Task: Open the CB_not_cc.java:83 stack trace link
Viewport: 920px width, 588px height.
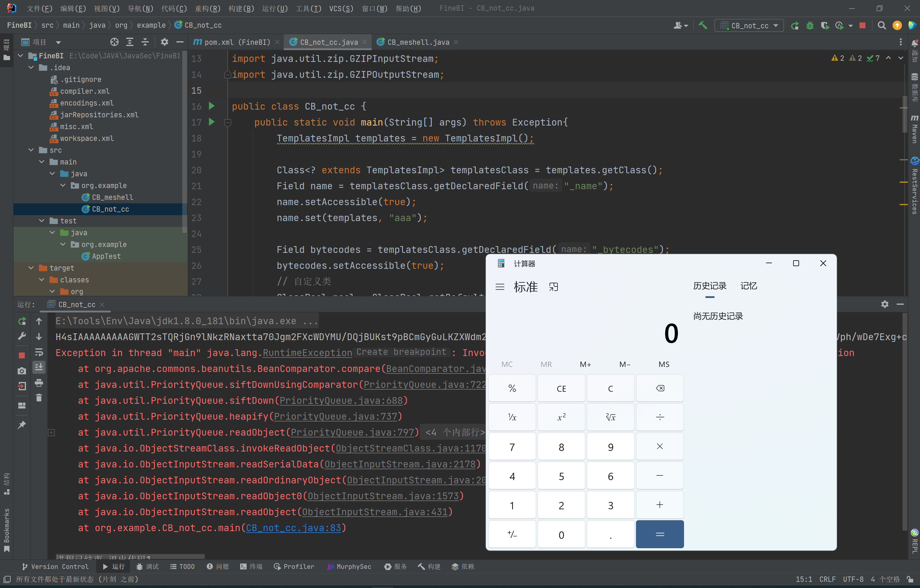Action: 293,528
